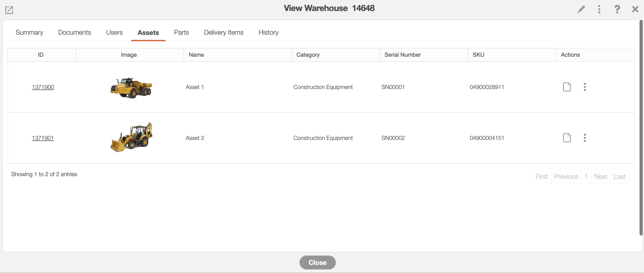
Task: Select the Delivery Items tab
Action: click(x=224, y=33)
